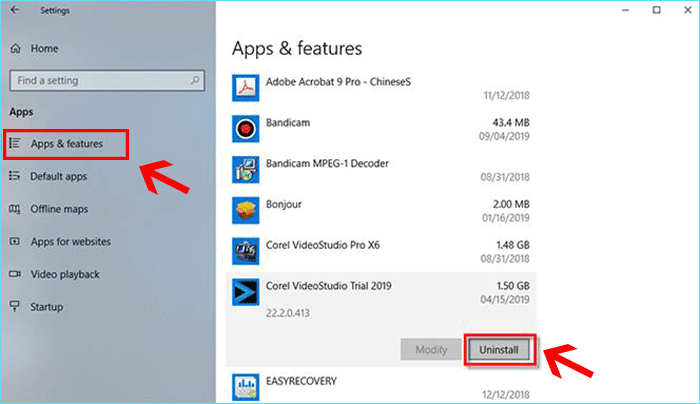Select the Corel VideoStudio Pro X6 entry
This screenshot has height=404, width=700.
[x=323, y=245]
